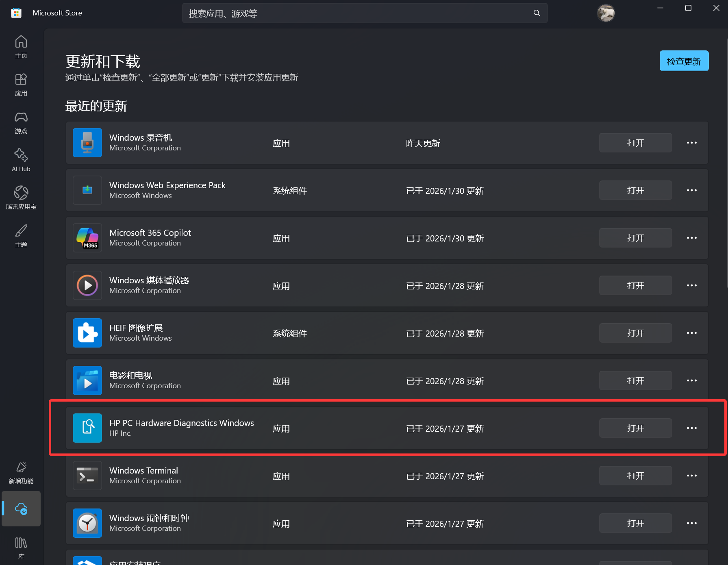This screenshot has width=728, height=565.
Task: Open the 新增功能 sidebar icon
Action: [x=21, y=472]
